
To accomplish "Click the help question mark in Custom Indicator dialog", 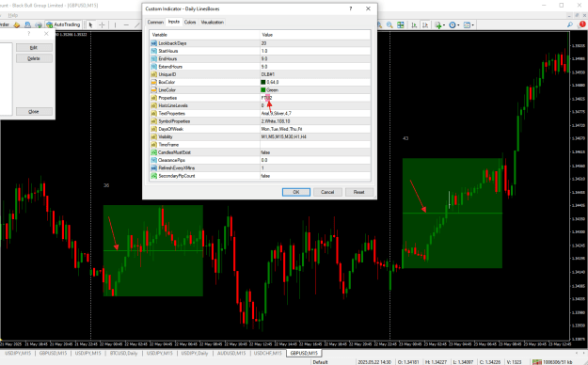I will click(x=351, y=8).
